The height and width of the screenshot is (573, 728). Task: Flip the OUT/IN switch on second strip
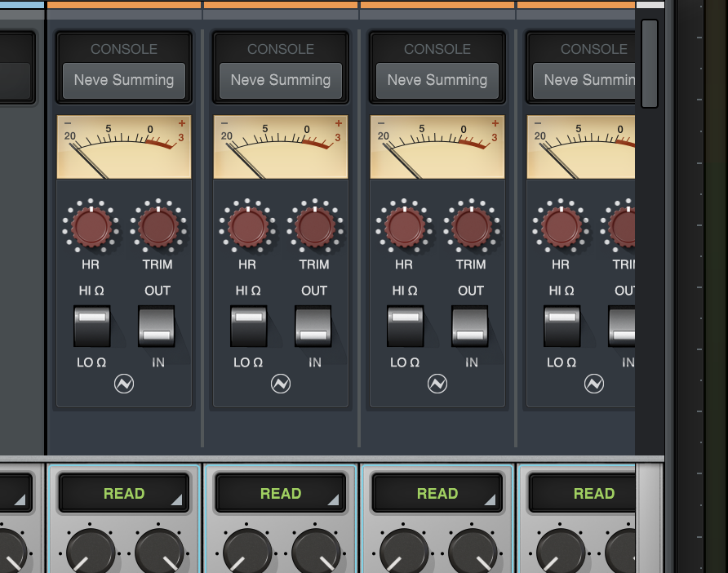(x=313, y=326)
